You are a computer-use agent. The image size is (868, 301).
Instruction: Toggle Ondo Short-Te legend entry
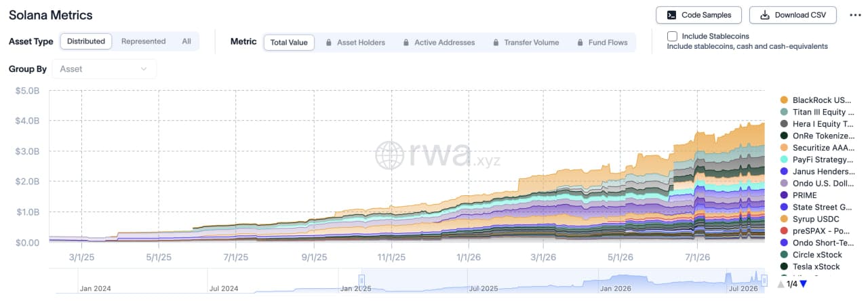817,243
